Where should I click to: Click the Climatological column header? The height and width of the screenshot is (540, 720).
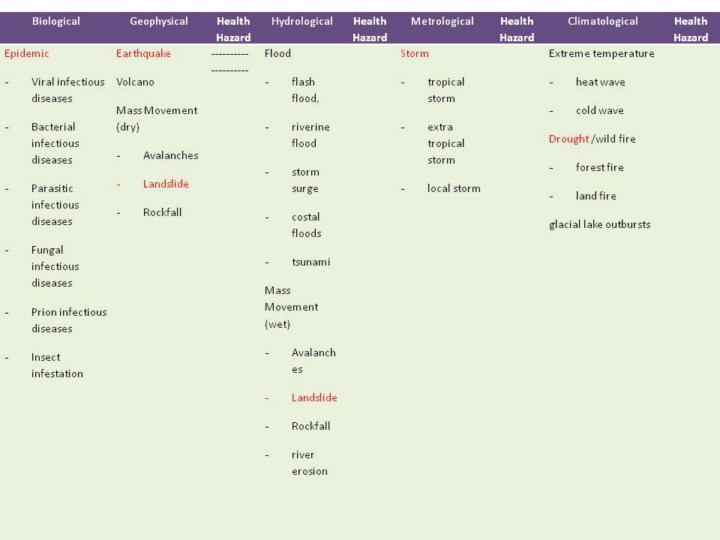(602, 21)
